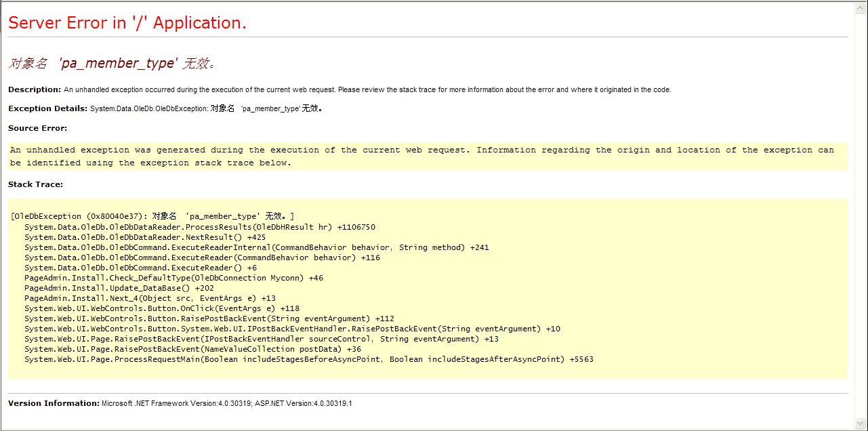
Task: Click the "Stack Trace:" label
Action: click(x=35, y=184)
